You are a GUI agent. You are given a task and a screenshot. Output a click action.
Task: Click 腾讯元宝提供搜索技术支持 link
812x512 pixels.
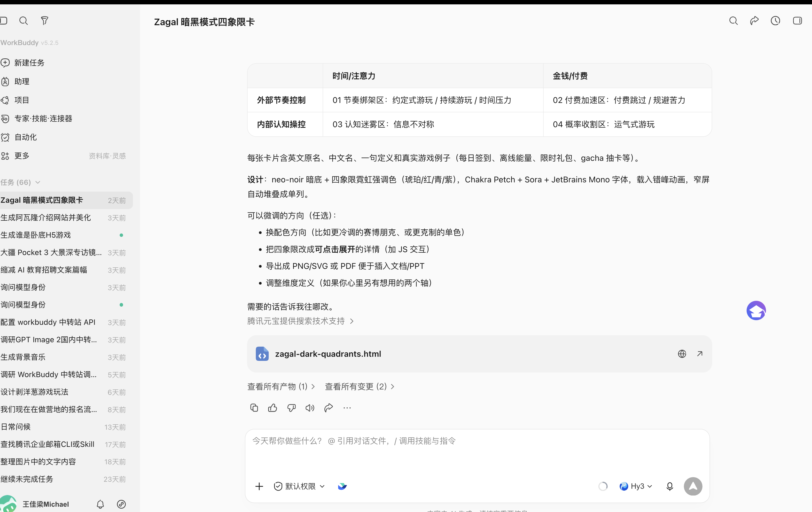tap(300, 321)
